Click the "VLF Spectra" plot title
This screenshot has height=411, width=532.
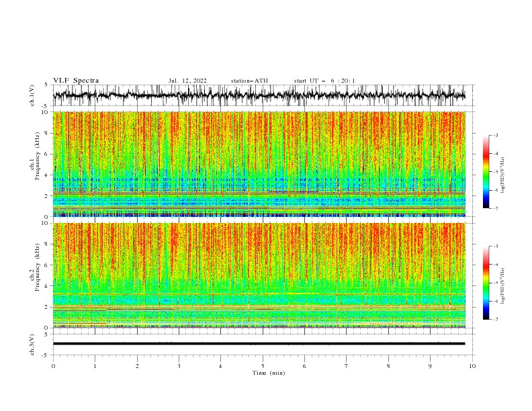point(76,81)
